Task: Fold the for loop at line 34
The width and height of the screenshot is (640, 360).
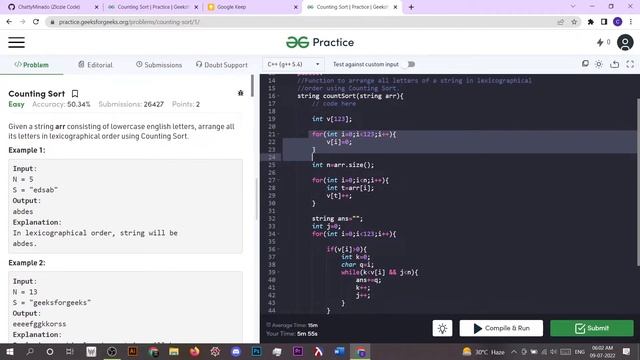Action: (279, 234)
